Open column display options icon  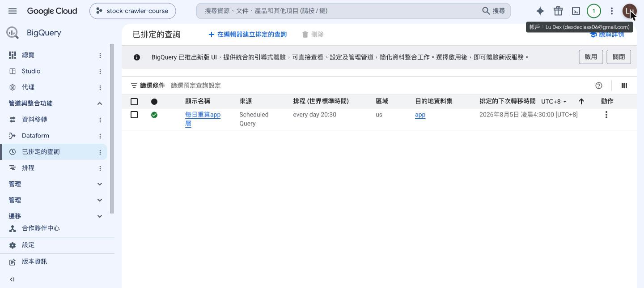point(624,86)
